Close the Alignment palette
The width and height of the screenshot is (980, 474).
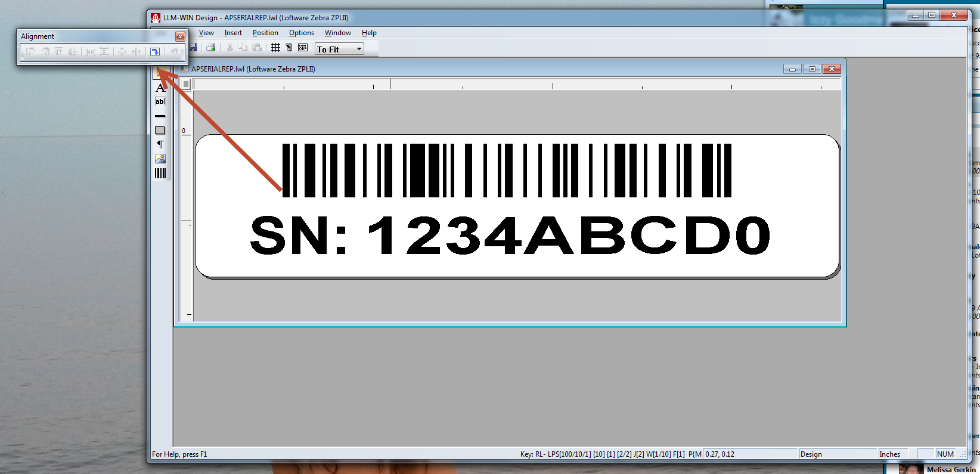(x=180, y=36)
